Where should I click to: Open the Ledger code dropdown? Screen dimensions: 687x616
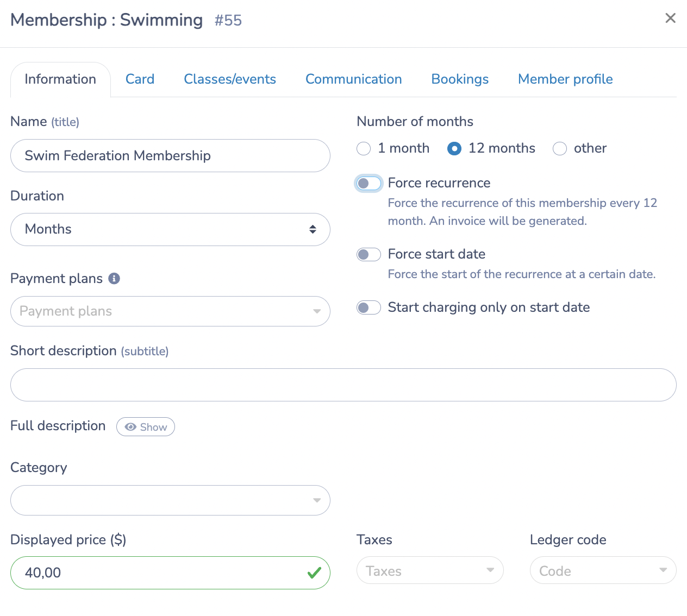pyautogui.click(x=603, y=570)
